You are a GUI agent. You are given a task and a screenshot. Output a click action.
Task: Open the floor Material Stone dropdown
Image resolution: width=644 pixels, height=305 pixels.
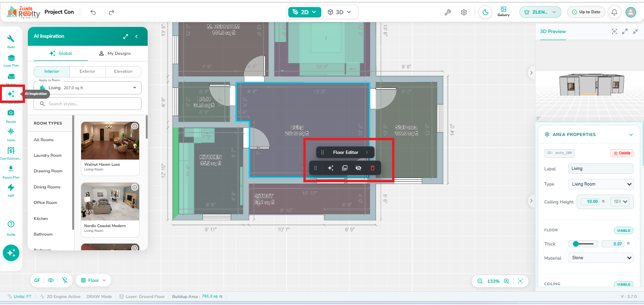[601, 258]
